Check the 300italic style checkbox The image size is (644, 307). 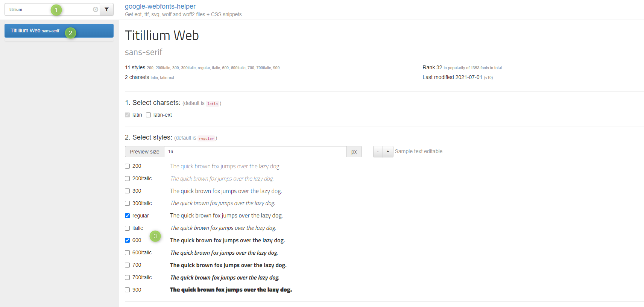click(128, 204)
